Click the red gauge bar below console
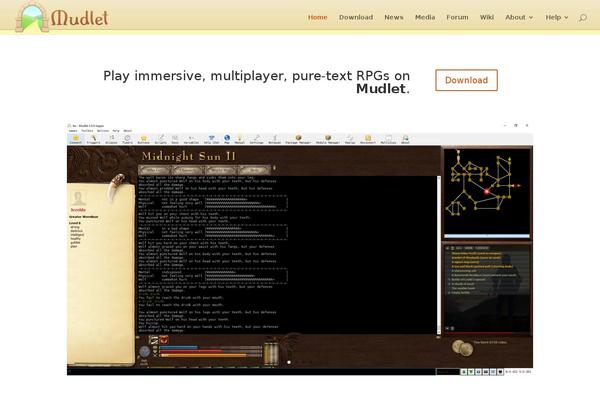Viewport: 600px width, 400px height. point(210,351)
